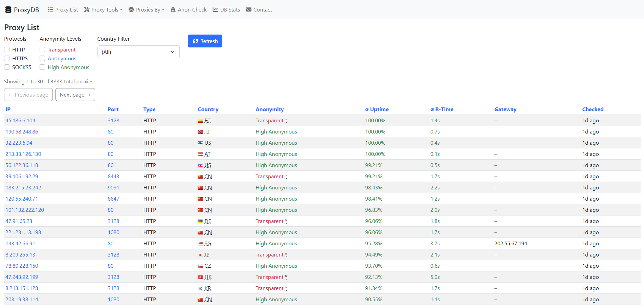This screenshot has height=308, width=644.
Task: Sort by the Anonymity column header
Action: pyautogui.click(x=270, y=109)
